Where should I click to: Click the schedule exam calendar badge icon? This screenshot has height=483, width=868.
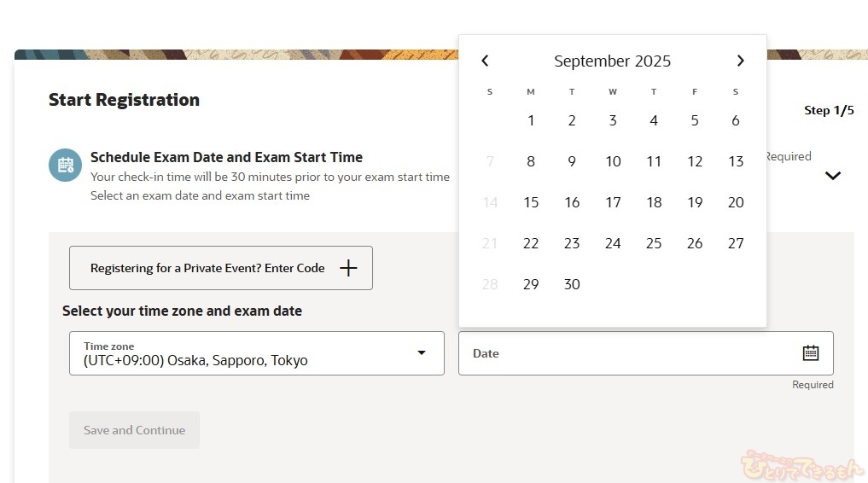click(x=66, y=165)
